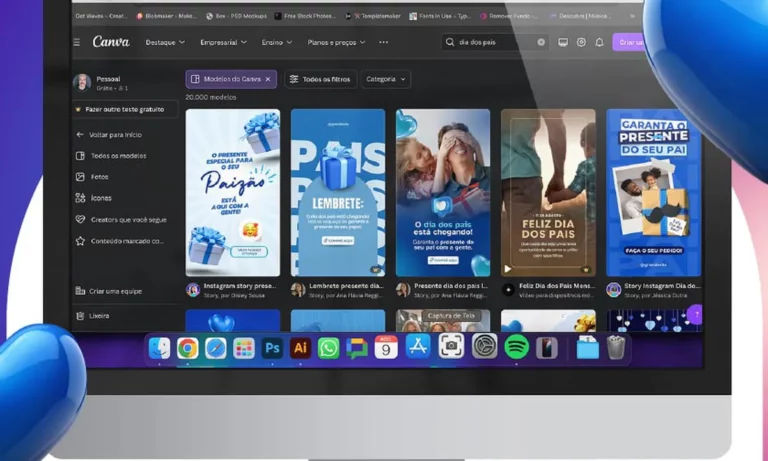
Task: Click title Instagram story prese...
Action: click(240, 286)
